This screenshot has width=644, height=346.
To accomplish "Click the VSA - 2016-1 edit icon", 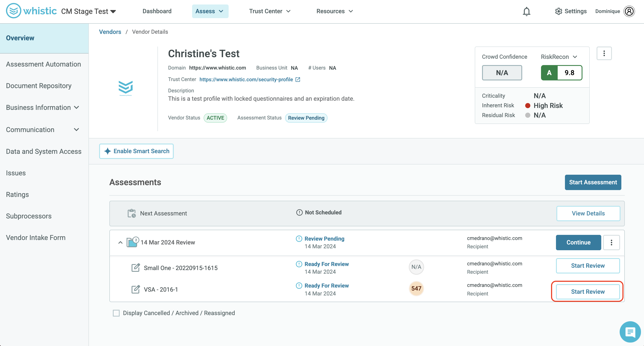I will pyautogui.click(x=135, y=289).
